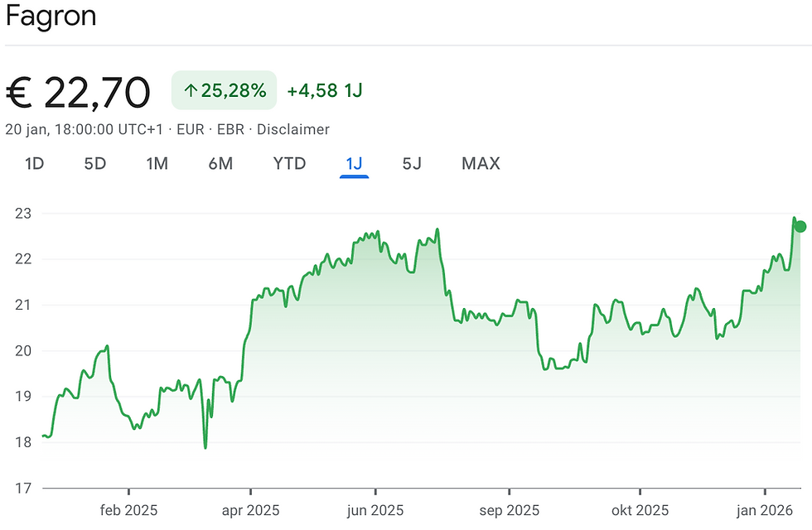Click the € 22,70 price value
Viewport: 812px width, 530px height.
[78, 93]
